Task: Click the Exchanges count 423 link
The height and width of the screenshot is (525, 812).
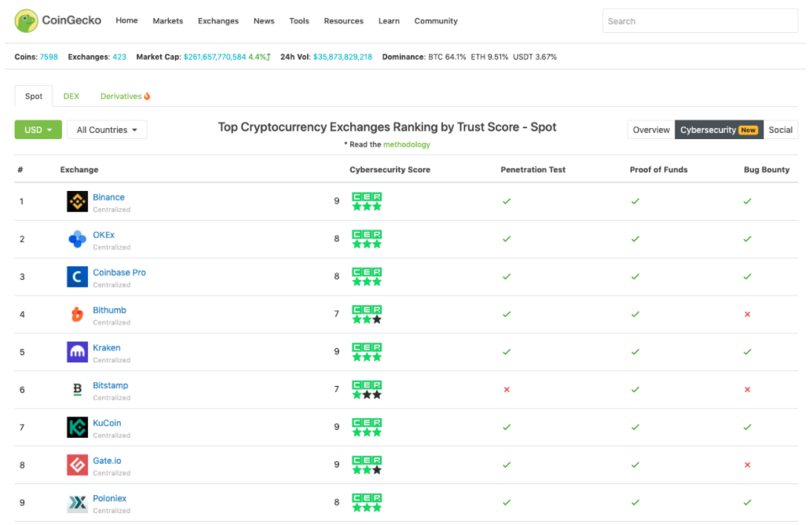Action: (119, 57)
